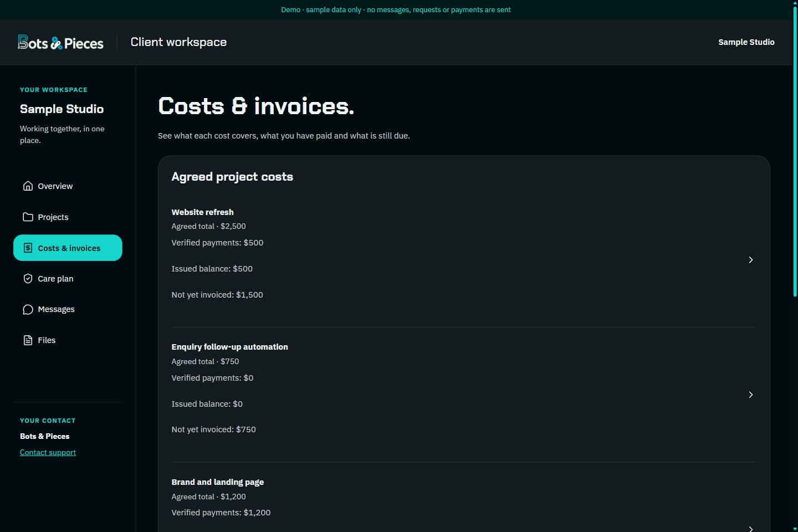Viewport: 798px width, 532px height.
Task: Follow the Contact support link
Action: (48, 452)
